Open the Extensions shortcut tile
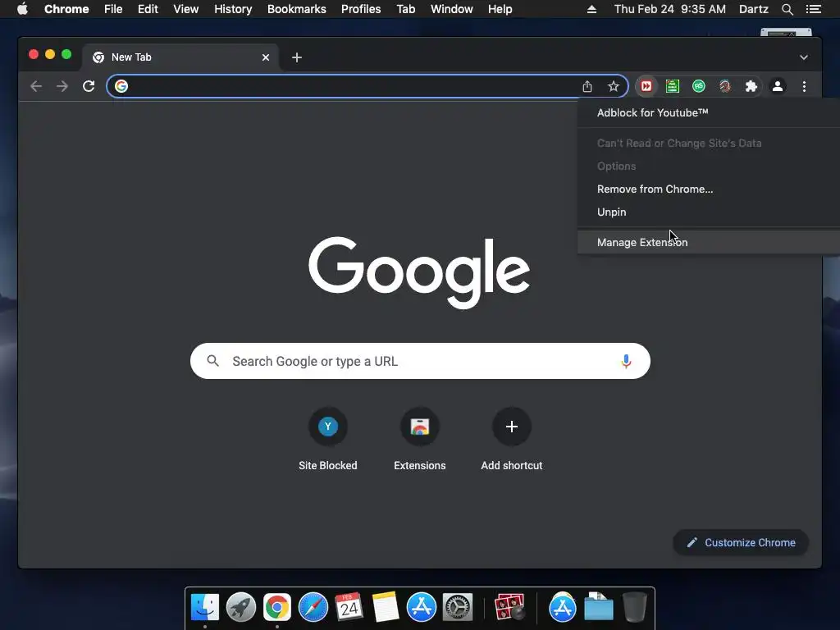The image size is (840, 630). click(419, 439)
